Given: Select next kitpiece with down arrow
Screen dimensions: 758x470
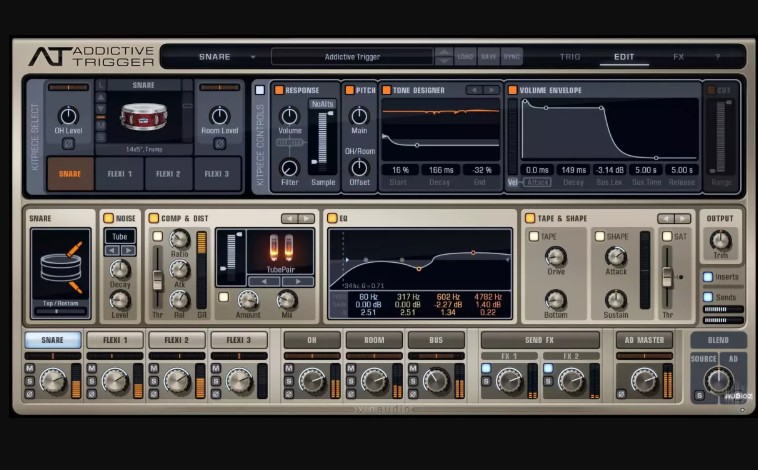Looking at the screenshot, I should tap(101, 108).
